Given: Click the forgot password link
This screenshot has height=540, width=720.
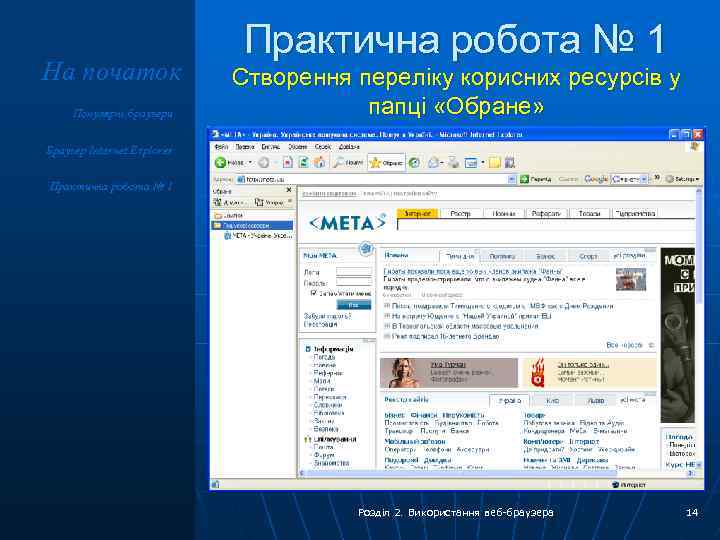Looking at the screenshot, I should point(327,316).
